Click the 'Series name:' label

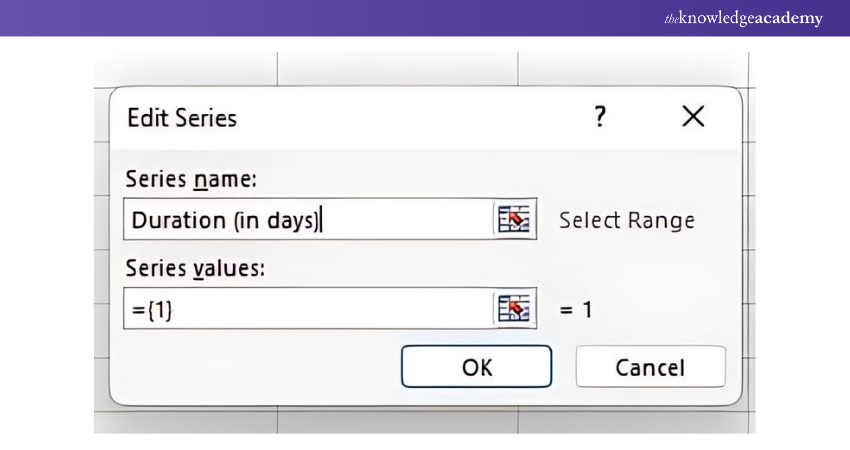tap(191, 180)
